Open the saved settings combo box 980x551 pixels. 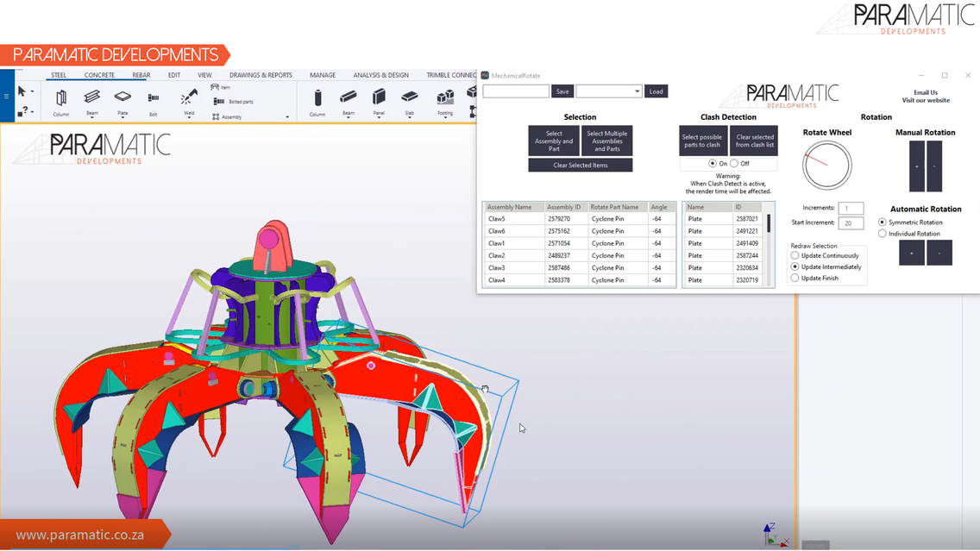(609, 91)
